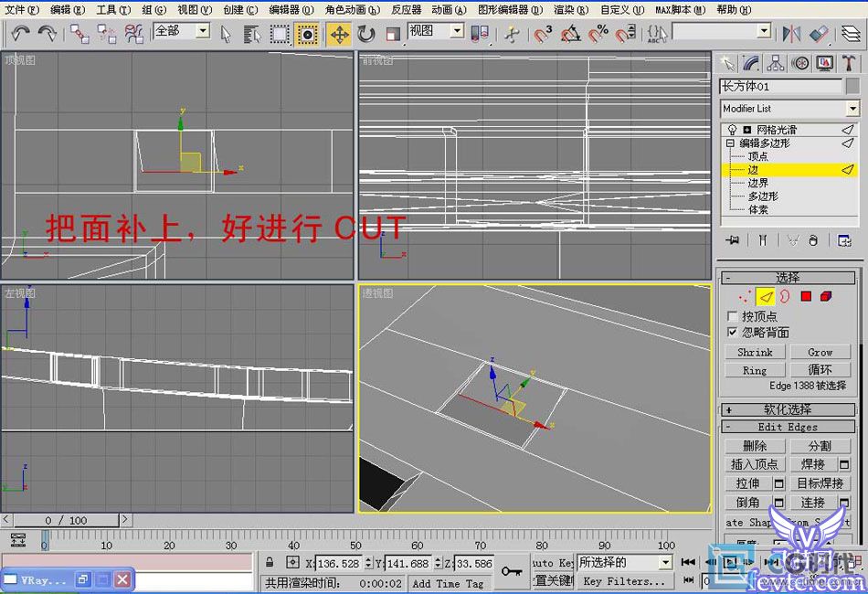Screen dimensions: 868x594
Task: Collapse the 编辑多边形 modifier tree
Action: pyautogui.click(x=730, y=143)
